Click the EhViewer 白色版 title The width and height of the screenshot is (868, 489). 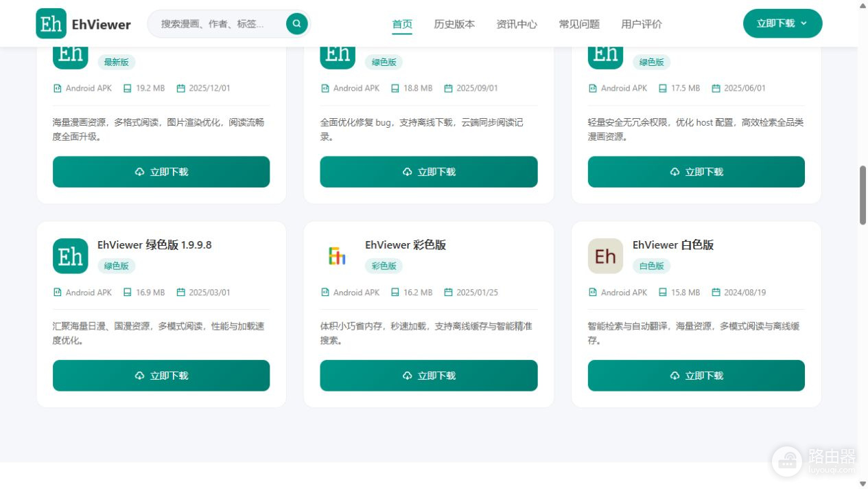point(673,245)
